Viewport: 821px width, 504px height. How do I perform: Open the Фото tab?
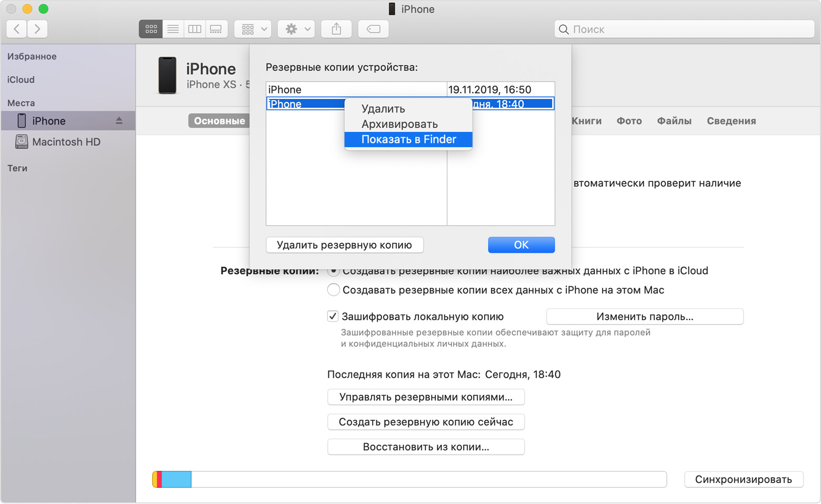[x=629, y=121]
